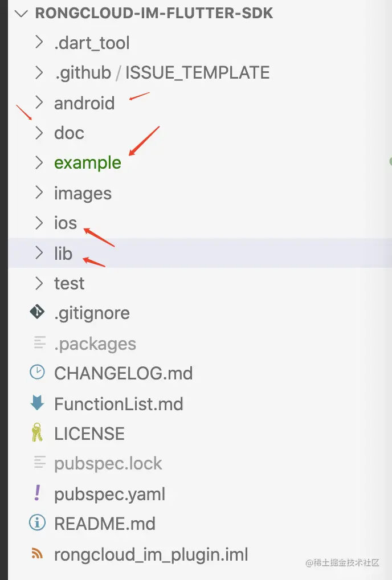This screenshot has width=392, height=580.
Task: Click the download arrow icon beside FunctionList.md
Action: [x=37, y=403]
